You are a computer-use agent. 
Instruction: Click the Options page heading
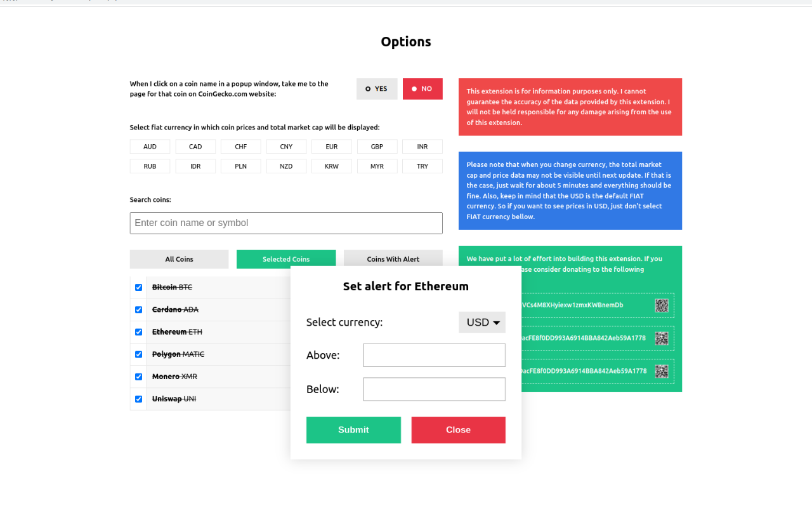pos(406,42)
